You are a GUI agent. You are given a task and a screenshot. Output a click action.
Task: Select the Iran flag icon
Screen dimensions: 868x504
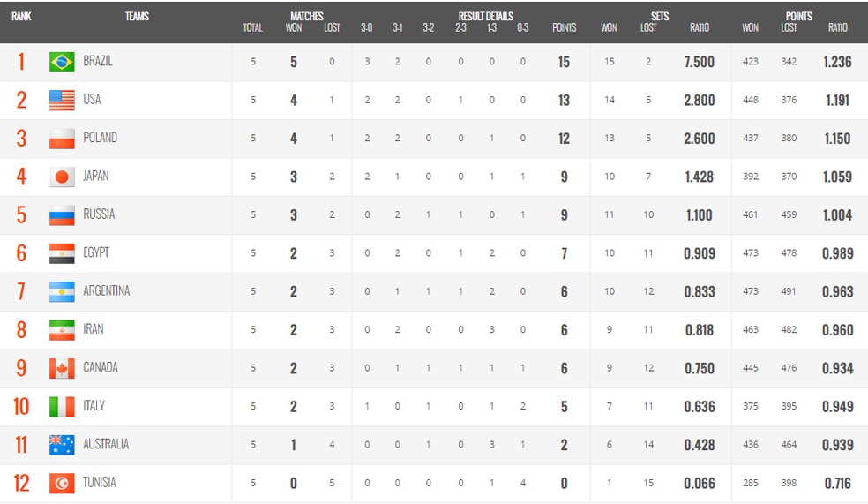pyautogui.click(x=62, y=329)
